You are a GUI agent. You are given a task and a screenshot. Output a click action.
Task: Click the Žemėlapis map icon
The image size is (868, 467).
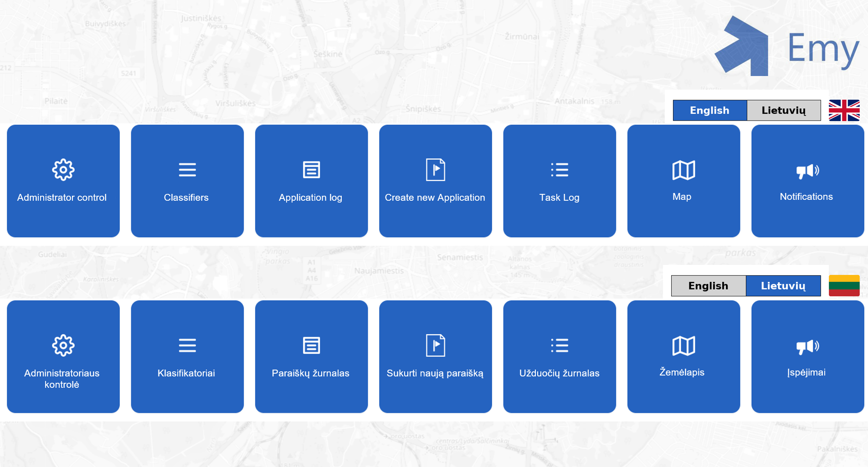click(x=683, y=346)
